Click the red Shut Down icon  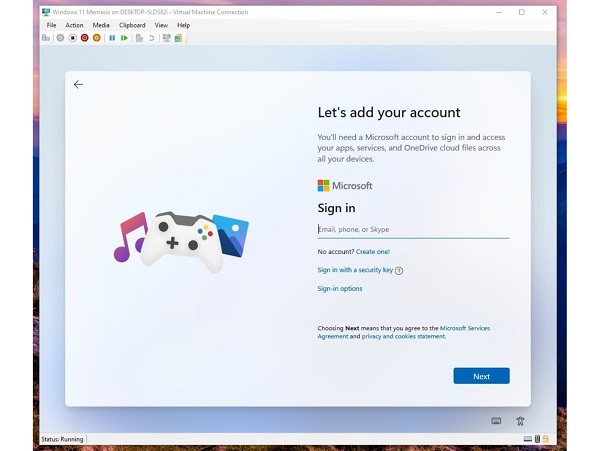(85, 38)
